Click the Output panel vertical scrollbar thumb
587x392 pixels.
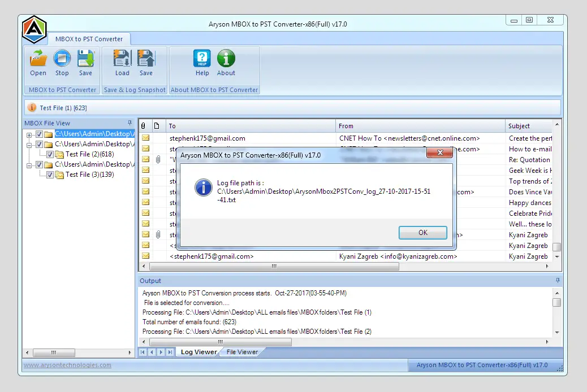pos(557,302)
